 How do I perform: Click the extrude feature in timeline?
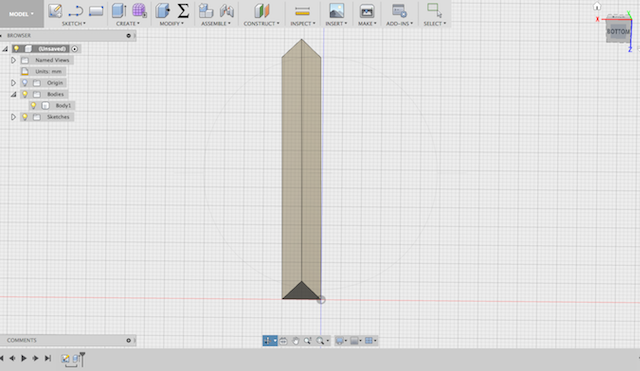tap(76, 359)
